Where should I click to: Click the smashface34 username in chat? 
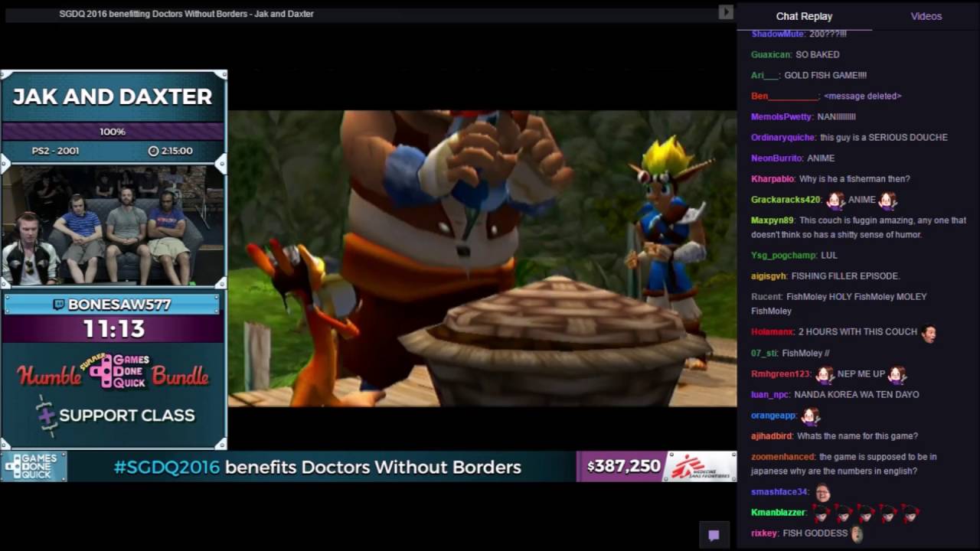pos(779,491)
